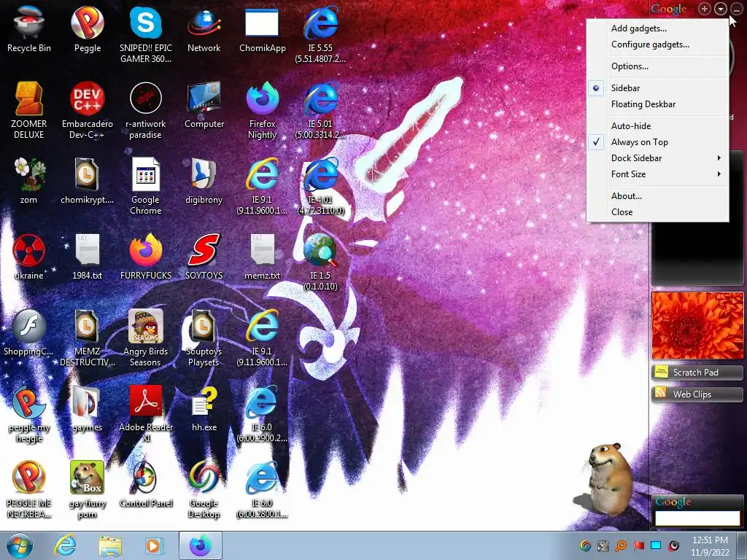Open the Network desktop icon
Screen dimensions: 747x560
pos(204,28)
